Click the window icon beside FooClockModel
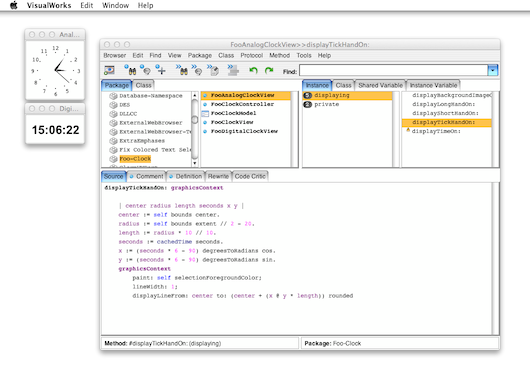Viewport: 530px width, 385px height. (x=205, y=113)
